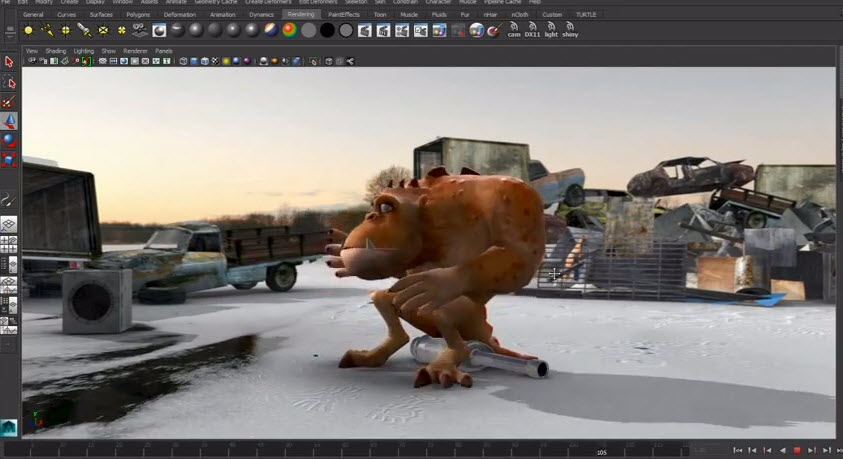Open the panel Show menu

coord(109,51)
